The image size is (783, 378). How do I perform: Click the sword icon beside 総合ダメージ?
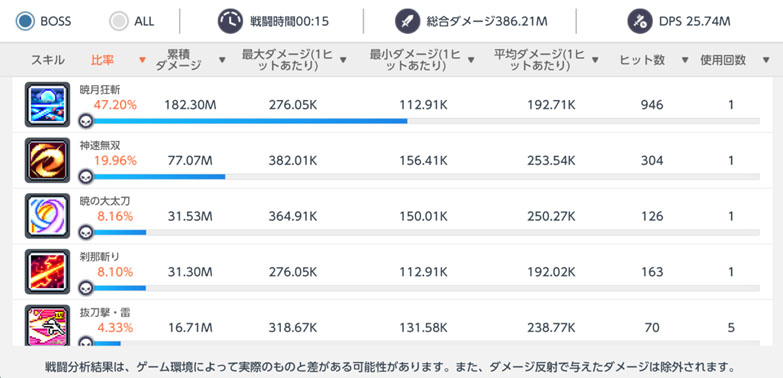coord(407,21)
